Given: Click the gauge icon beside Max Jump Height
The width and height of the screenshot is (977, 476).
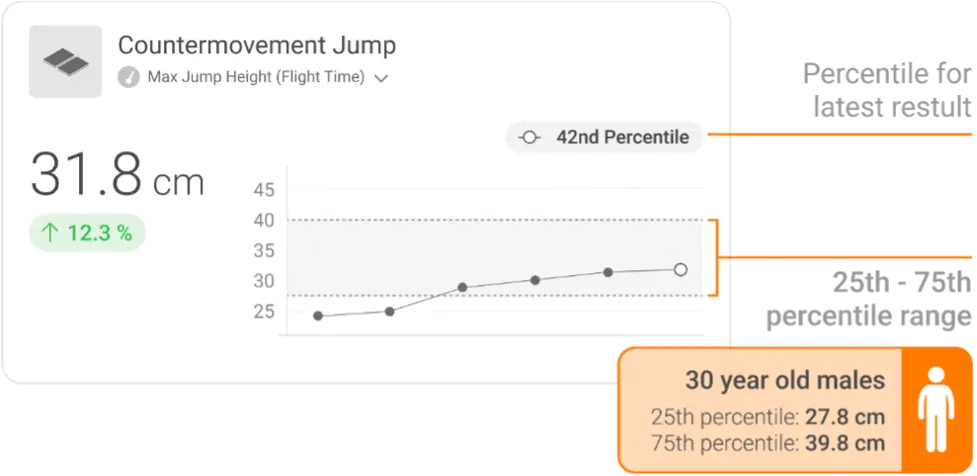Looking at the screenshot, I should click(x=128, y=77).
